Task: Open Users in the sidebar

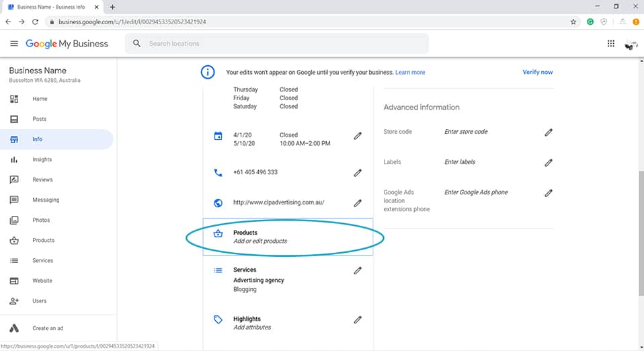Action: (x=56, y=301)
